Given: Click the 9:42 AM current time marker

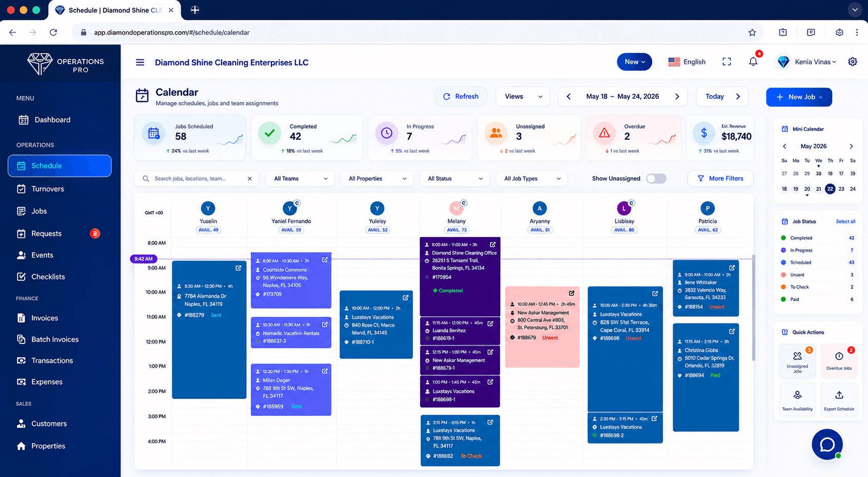Looking at the screenshot, I should pyautogui.click(x=143, y=259).
